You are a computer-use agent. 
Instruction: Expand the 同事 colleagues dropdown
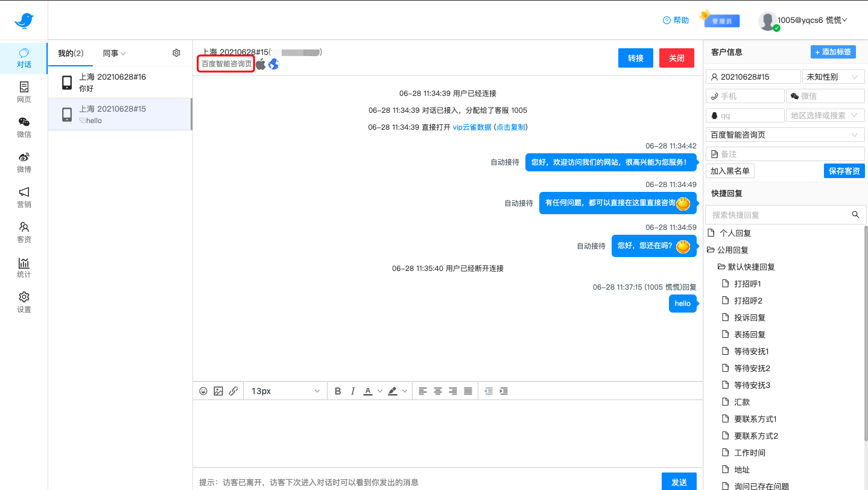[114, 52]
